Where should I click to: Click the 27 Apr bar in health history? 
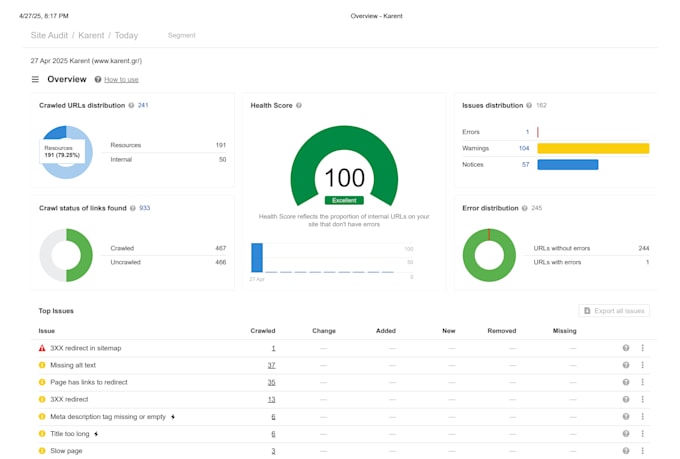point(257,258)
